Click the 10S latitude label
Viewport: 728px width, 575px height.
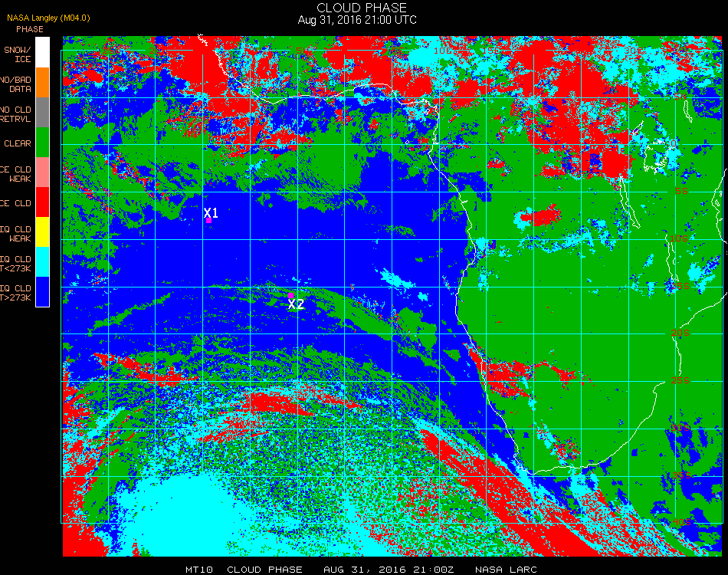679,238
